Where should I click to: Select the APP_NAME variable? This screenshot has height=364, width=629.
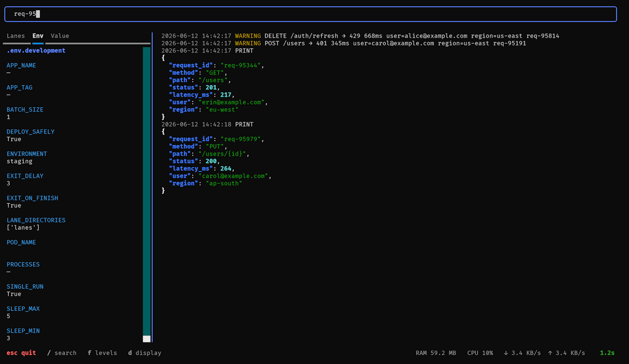pos(21,65)
